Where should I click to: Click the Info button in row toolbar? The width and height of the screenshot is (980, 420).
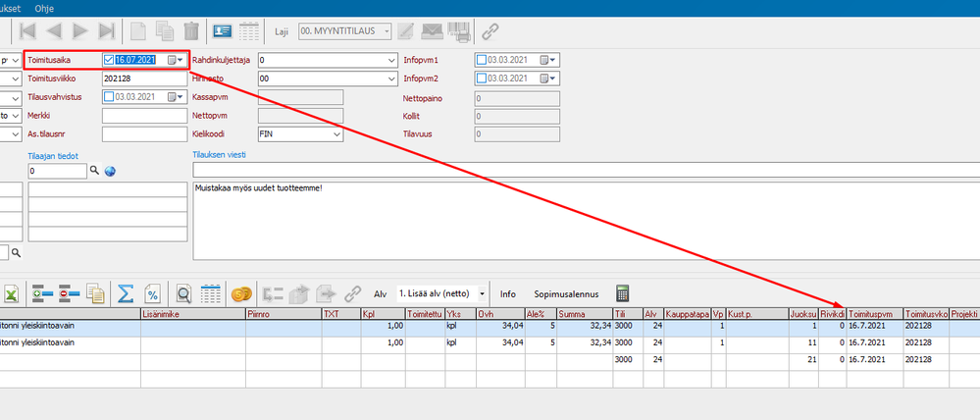coord(507,293)
